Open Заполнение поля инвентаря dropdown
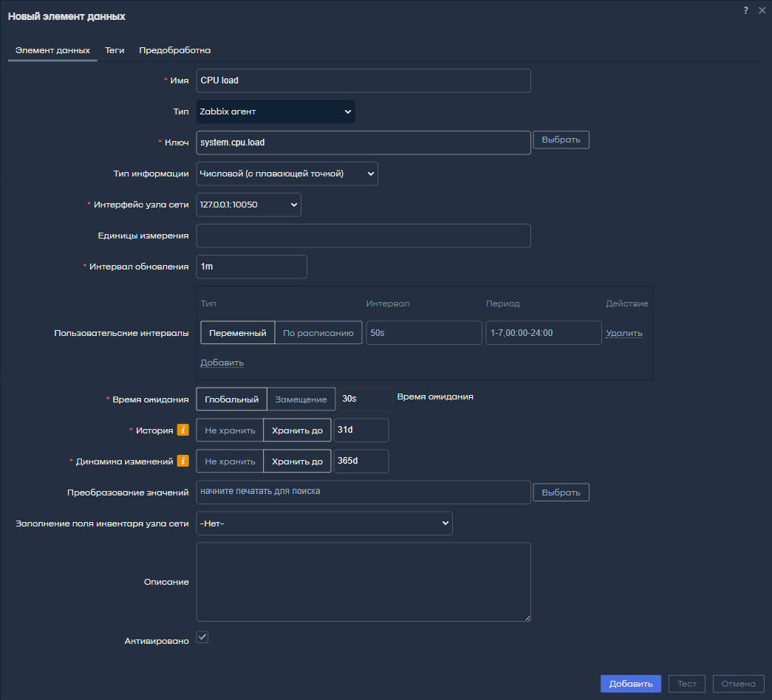Image resolution: width=772 pixels, height=700 pixels. [324, 524]
